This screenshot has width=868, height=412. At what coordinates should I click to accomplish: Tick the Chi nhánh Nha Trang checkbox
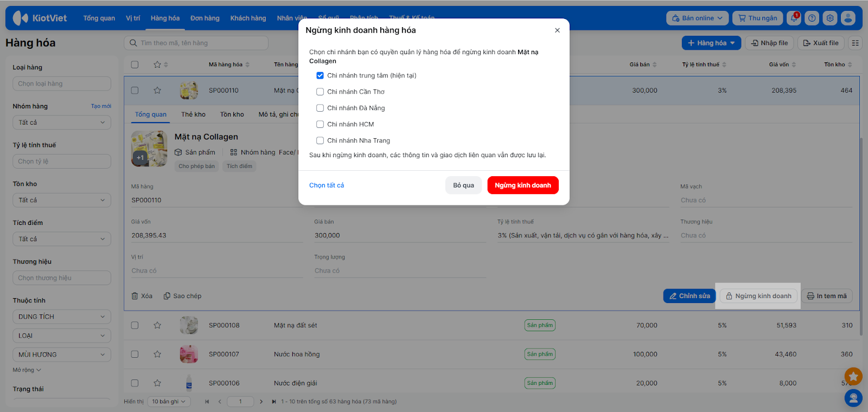pyautogui.click(x=320, y=140)
